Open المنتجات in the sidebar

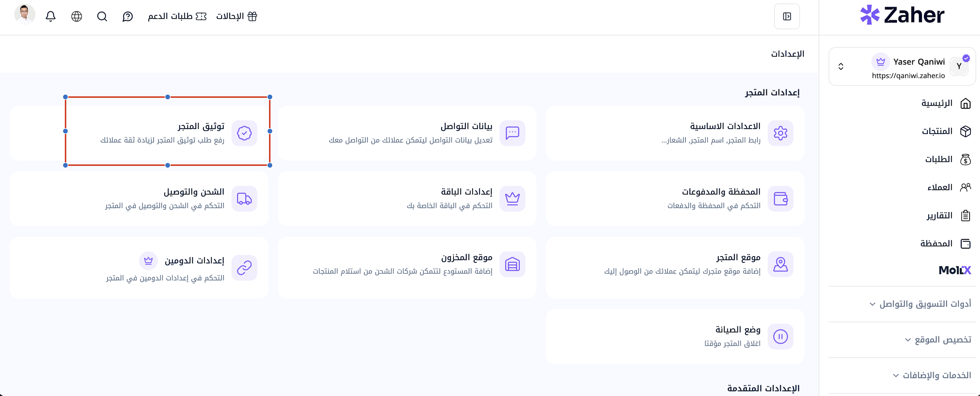click(x=946, y=131)
